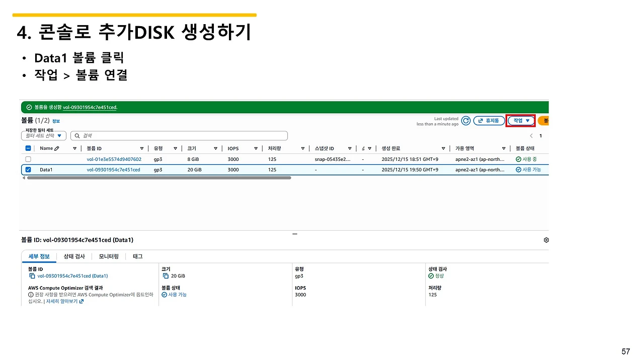Open the 필터 세트 선택 dropdown
Viewport: 644px width, 362px height.
point(43,136)
